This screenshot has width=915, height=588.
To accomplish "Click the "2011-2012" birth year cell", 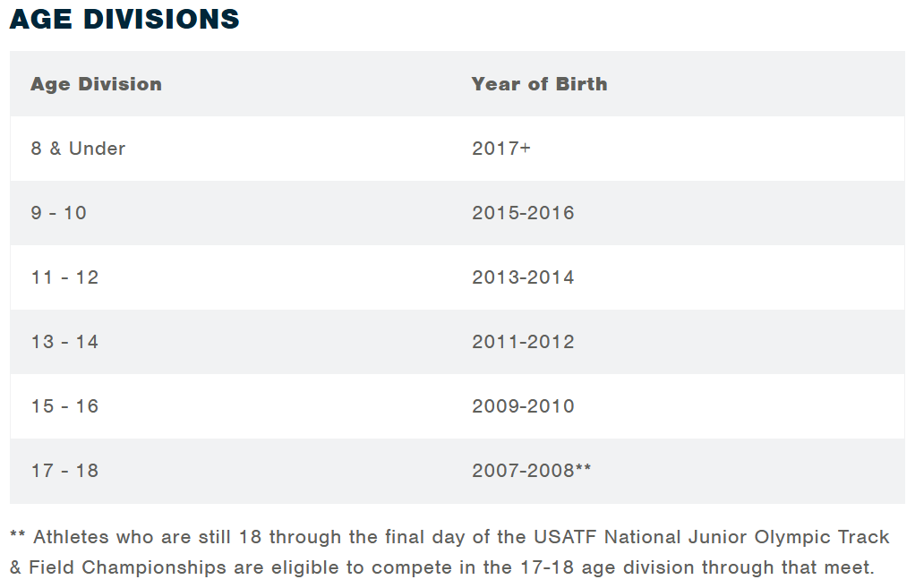I will point(523,342).
